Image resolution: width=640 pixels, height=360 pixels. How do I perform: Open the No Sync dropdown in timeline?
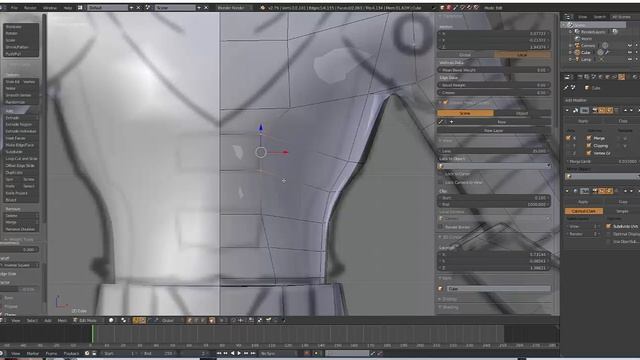pyautogui.click(x=279, y=353)
